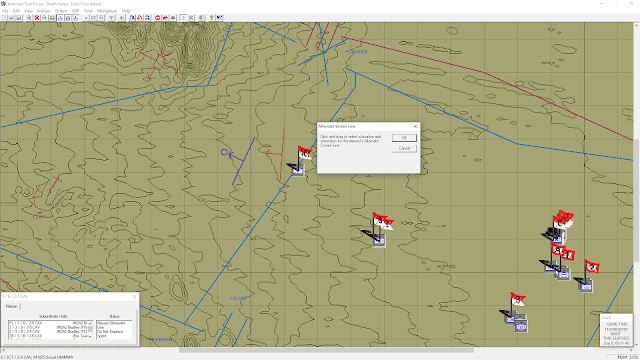Click Cancel in Alternate Screen Line dialog
Image resolution: width=640 pixels, height=360 pixels.
(x=404, y=148)
